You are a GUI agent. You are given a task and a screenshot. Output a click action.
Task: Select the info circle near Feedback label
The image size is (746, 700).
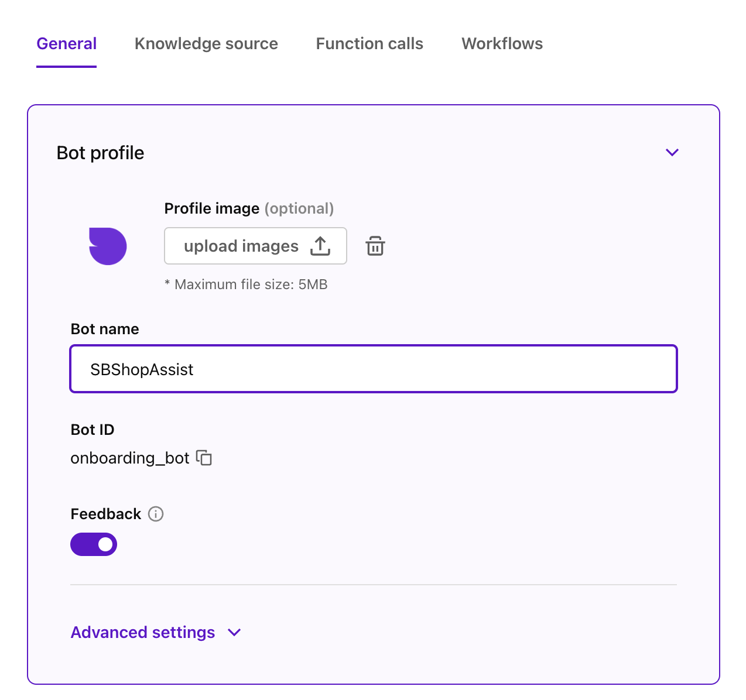point(155,514)
